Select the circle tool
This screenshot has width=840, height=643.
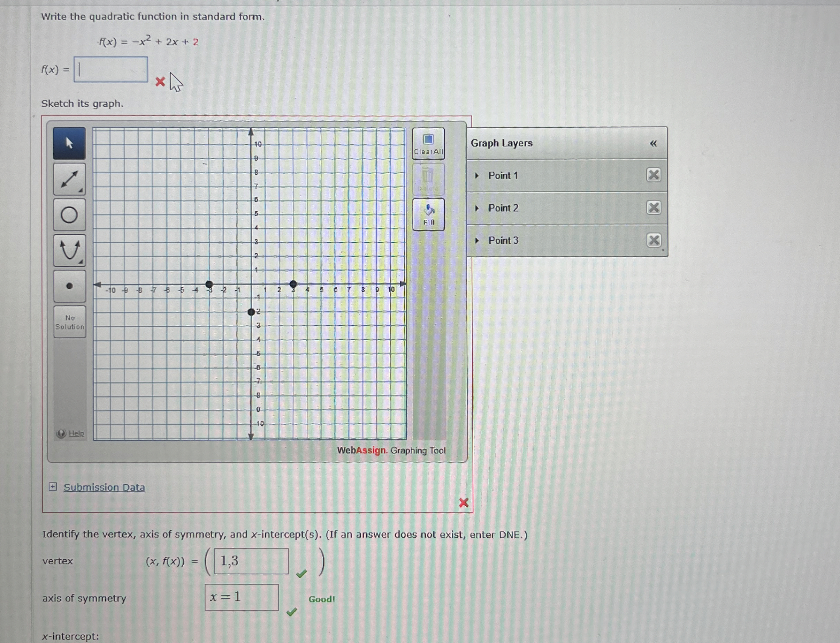(x=69, y=215)
